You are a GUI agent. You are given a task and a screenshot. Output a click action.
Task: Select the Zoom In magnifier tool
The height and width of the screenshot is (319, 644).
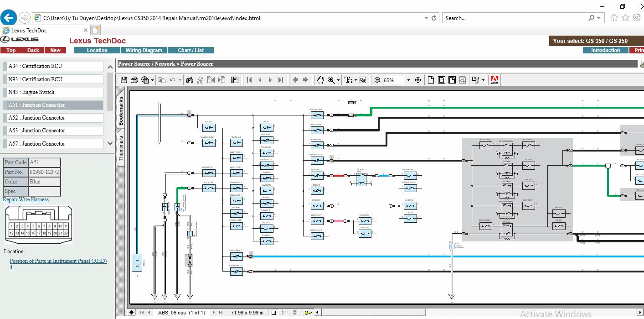[331, 80]
